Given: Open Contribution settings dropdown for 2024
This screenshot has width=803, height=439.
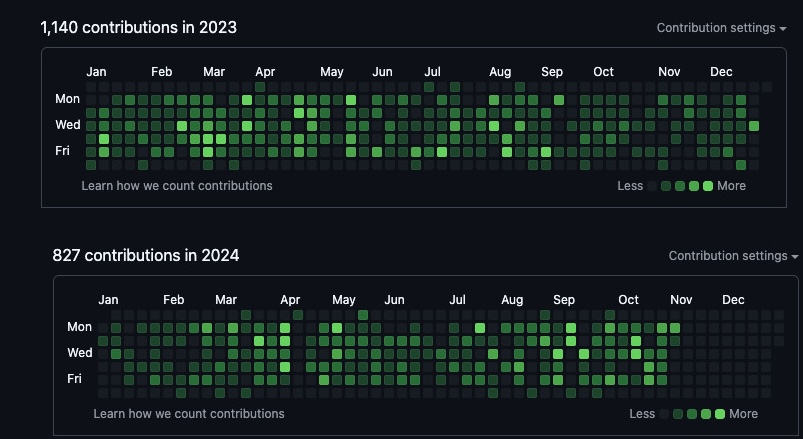Looking at the screenshot, I should [732, 256].
